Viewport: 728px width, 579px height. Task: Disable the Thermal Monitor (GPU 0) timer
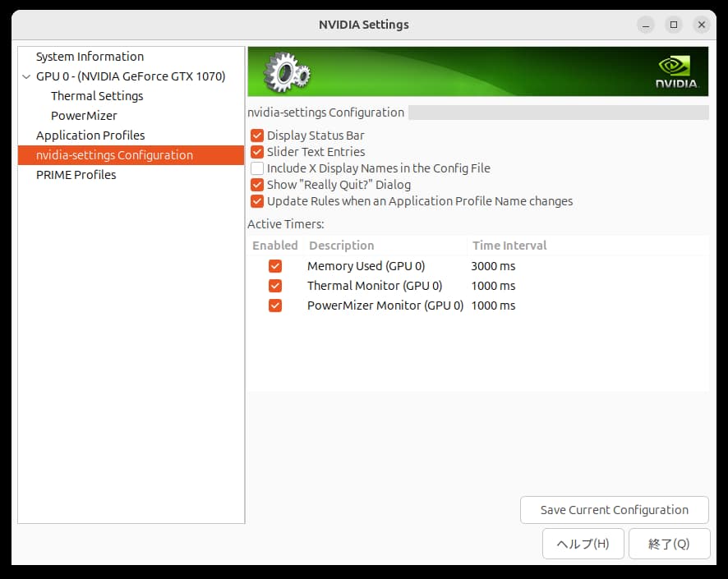pyautogui.click(x=275, y=286)
